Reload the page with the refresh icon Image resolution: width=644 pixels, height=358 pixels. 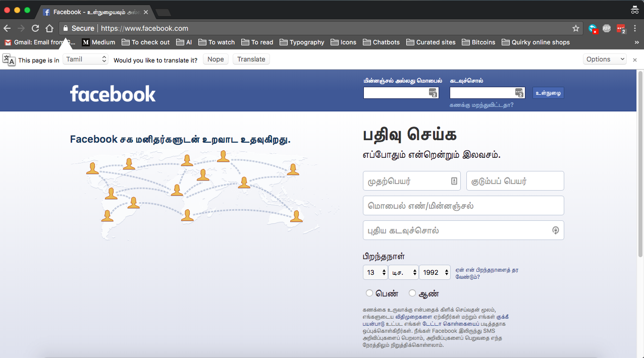click(x=35, y=28)
